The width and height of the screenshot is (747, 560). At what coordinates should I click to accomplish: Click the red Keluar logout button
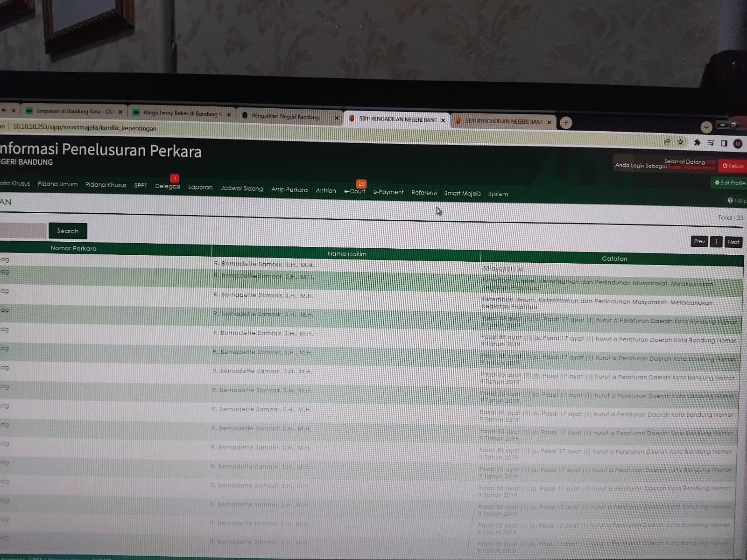[733, 166]
